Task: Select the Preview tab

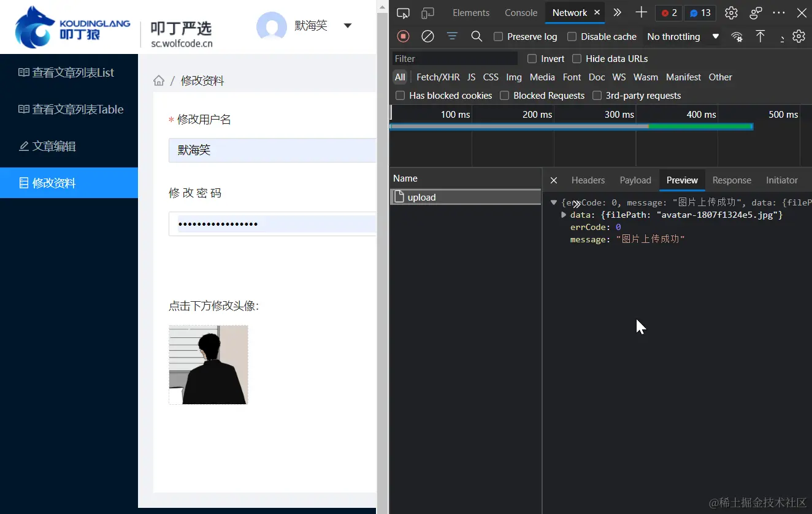Action: (682, 180)
